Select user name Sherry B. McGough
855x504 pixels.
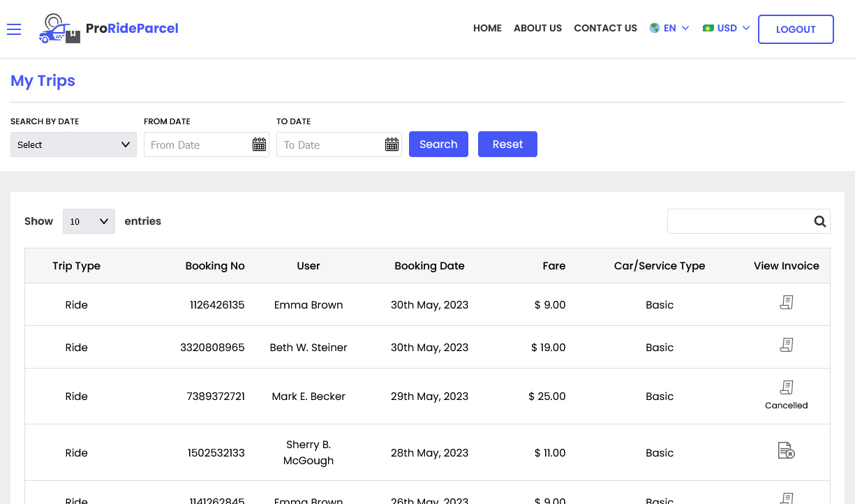coord(308,452)
